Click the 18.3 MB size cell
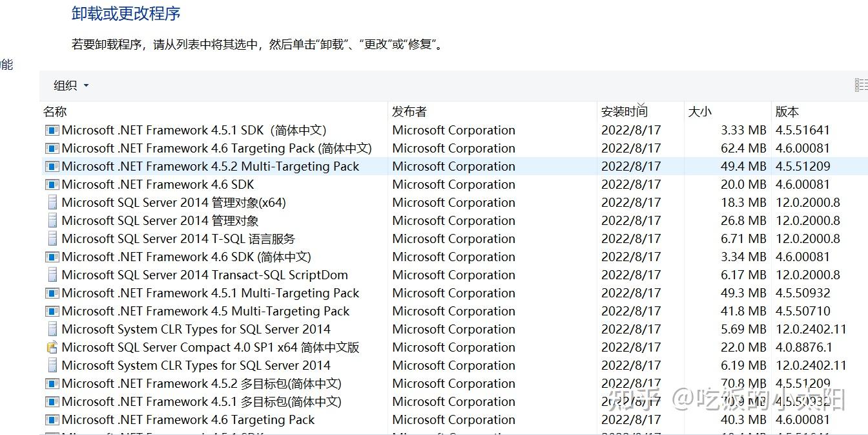Viewport: 868px width, 435px height. (x=743, y=202)
